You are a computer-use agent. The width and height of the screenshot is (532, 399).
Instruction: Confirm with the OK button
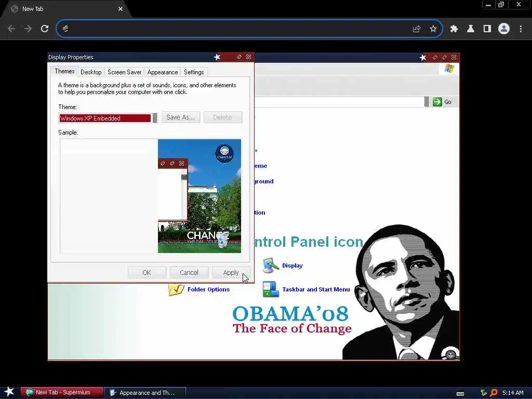tap(147, 272)
